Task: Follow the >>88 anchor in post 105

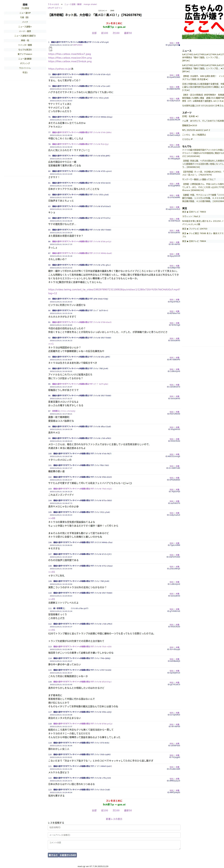Action: [x=52, y=518]
